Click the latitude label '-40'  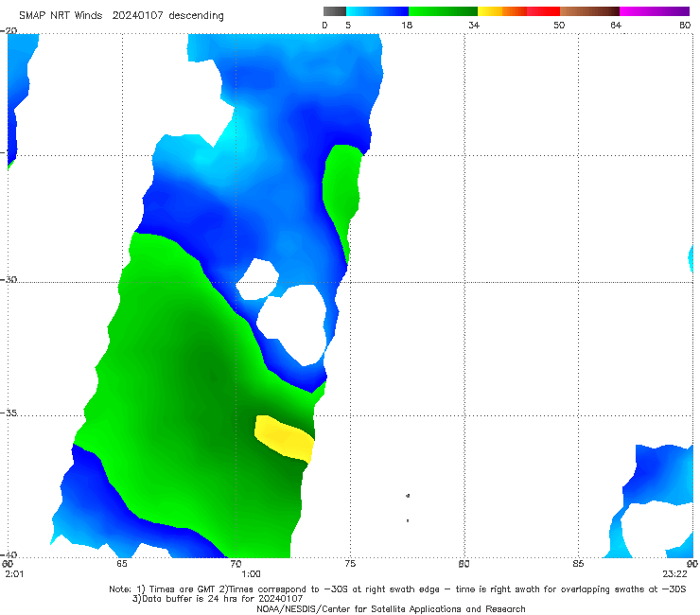click(9, 554)
